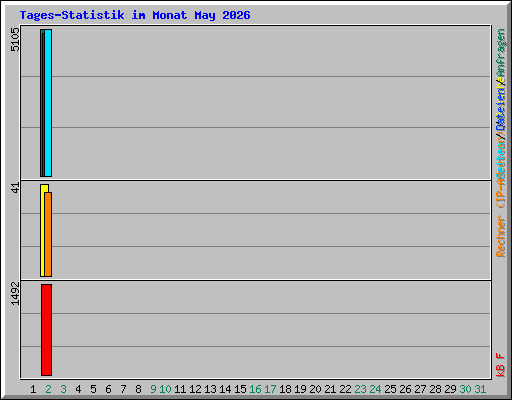Click the cyan Seiten bar for day 2
Viewport: 512px width, 400px height.
(48, 103)
